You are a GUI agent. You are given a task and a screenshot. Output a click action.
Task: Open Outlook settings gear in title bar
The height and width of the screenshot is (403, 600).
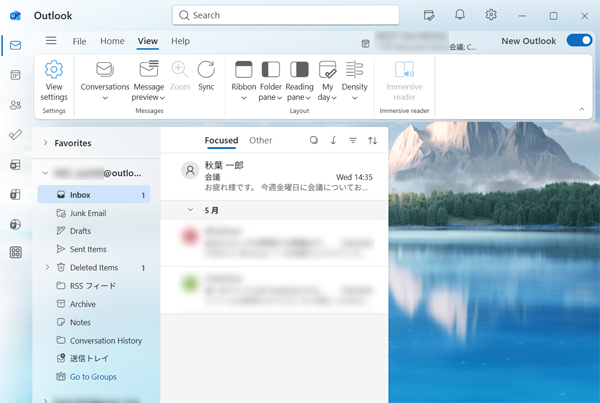pyautogui.click(x=491, y=15)
